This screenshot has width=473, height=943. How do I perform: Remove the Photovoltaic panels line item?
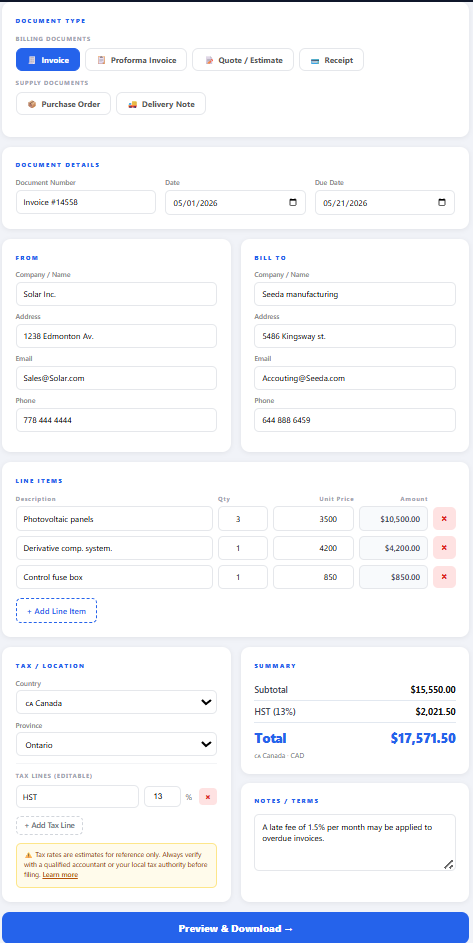pyautogui.click(x=444, y=518)
